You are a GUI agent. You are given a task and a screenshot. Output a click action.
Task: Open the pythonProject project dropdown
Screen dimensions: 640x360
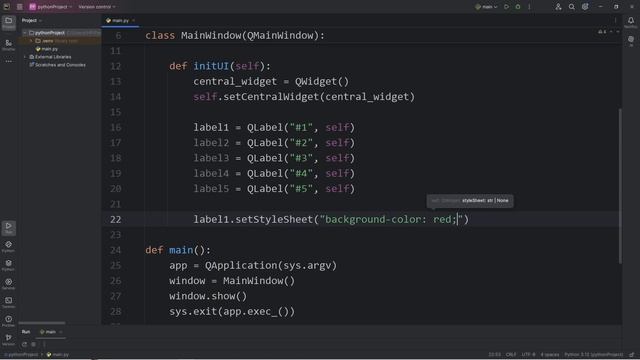point(51,7)
